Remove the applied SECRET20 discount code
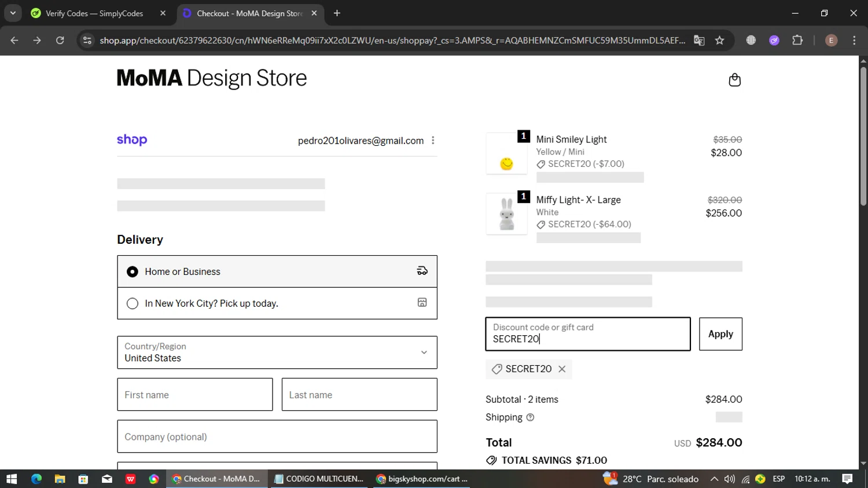The width and height of the screenshot is (868, 488). coord(562,369)
